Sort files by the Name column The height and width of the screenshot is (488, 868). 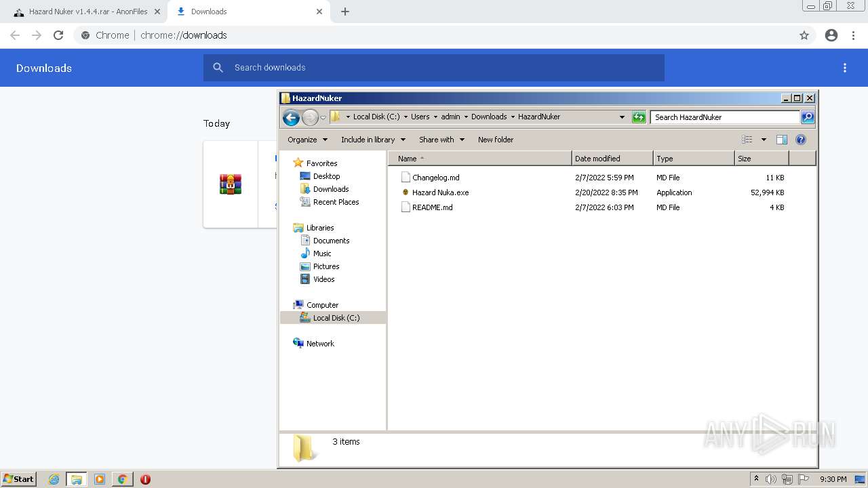480,159
